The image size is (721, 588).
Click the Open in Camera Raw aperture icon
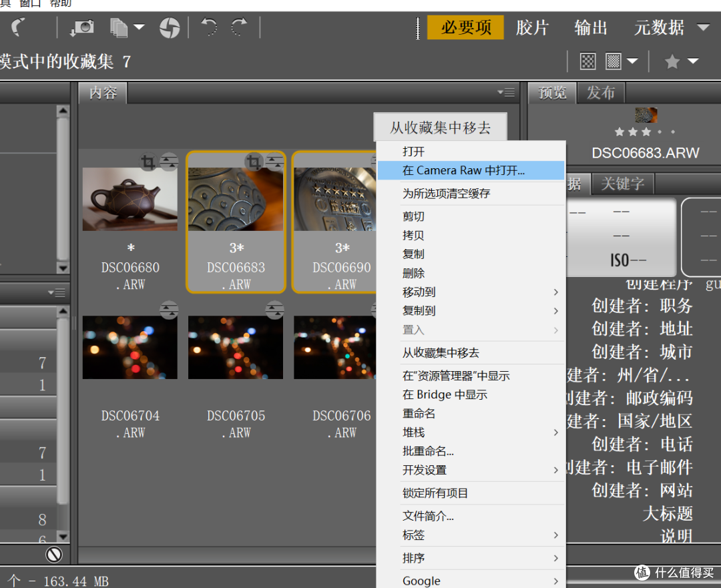click(170, 27)
